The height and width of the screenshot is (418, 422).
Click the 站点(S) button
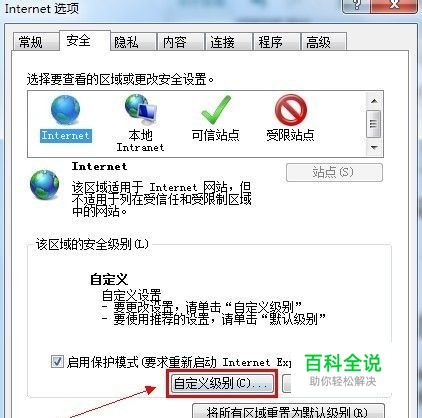pyautogui.click(x=334, y=172)
